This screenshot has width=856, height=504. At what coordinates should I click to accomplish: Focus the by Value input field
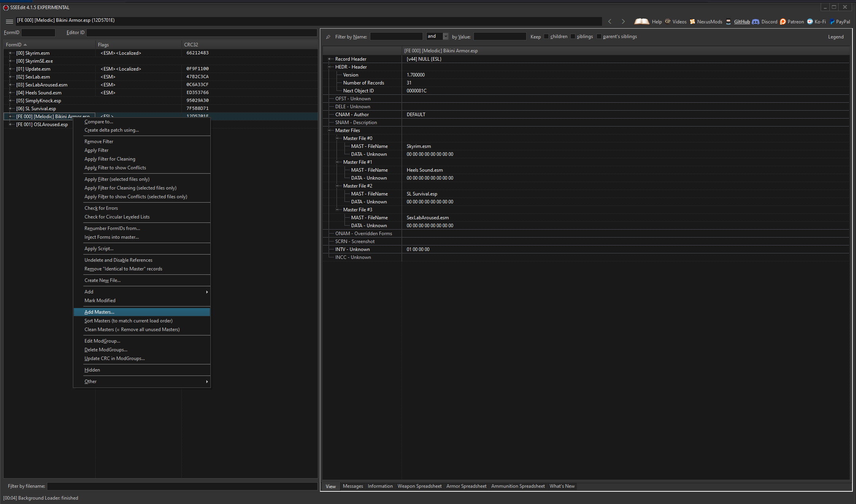(x=500, y=36)
